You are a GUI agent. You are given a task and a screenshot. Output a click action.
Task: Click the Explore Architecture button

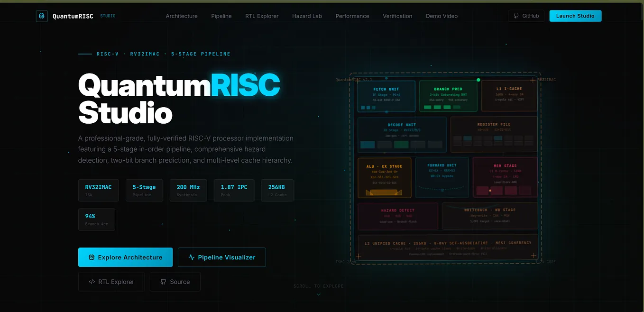coord(125,257)
